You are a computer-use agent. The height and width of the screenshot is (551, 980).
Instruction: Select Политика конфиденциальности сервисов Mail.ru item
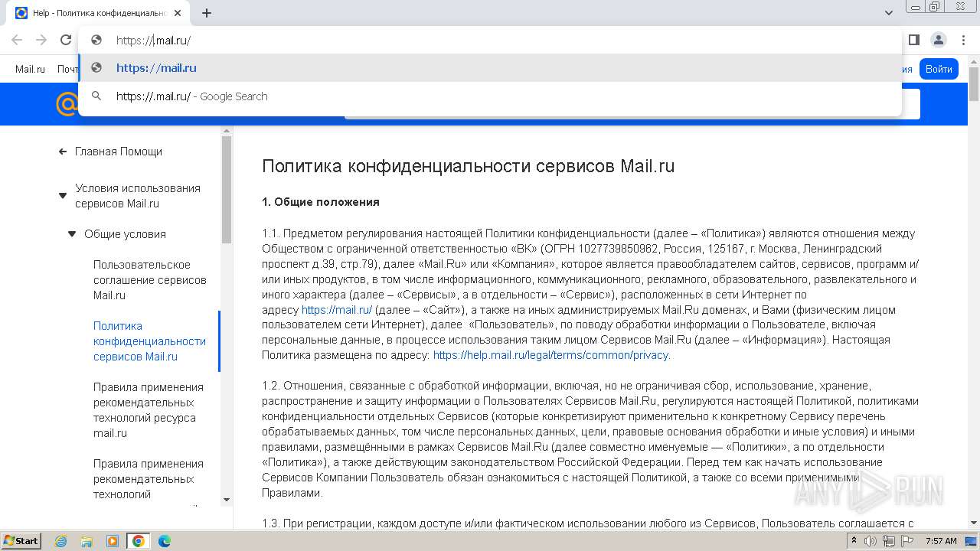[149, 341]
